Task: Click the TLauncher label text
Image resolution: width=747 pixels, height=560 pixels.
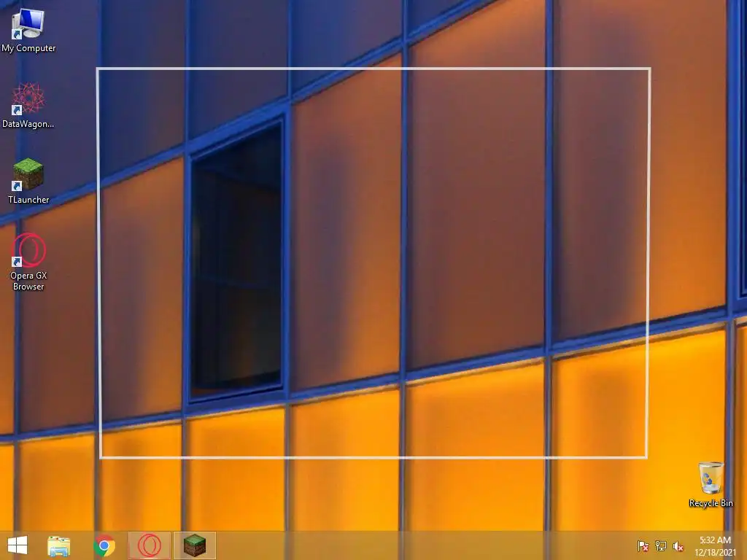Action: click(x=28, y=200)
